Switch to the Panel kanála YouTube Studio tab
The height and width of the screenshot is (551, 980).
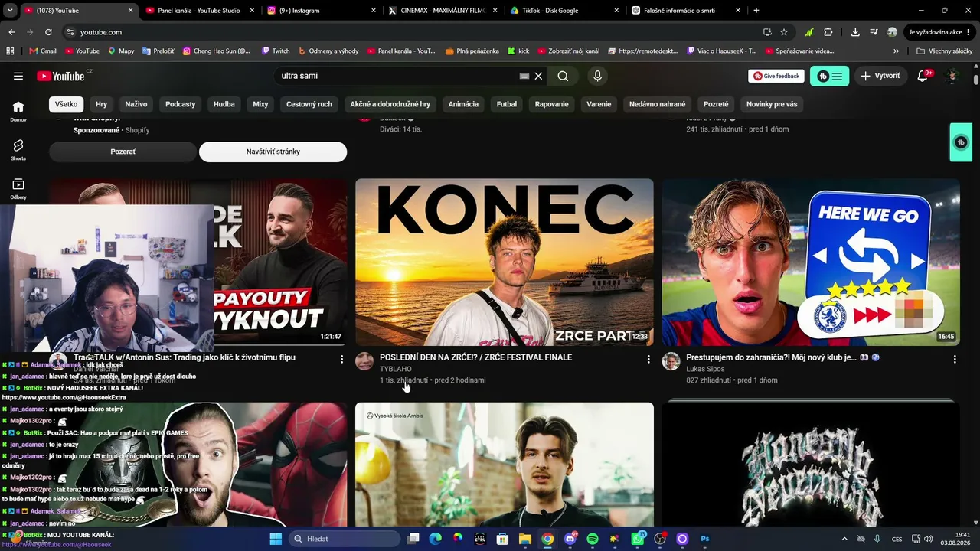(x=198, y=11)
